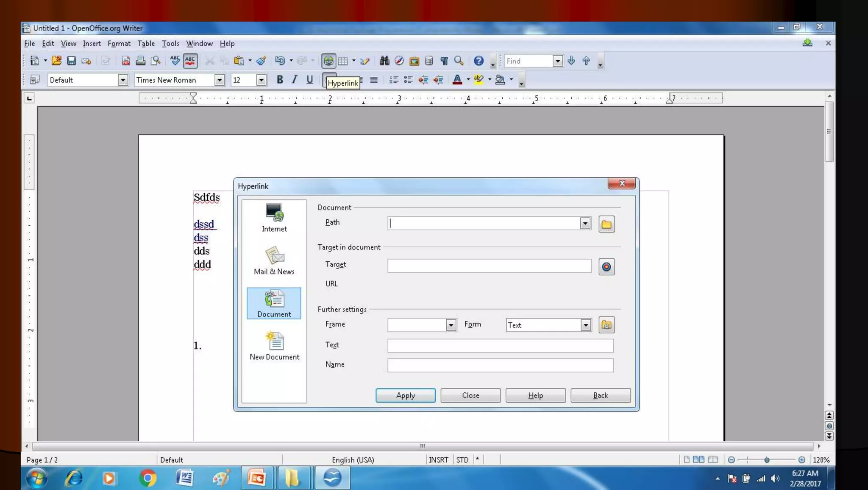The width and height of the screenshot is (868, 490).
Task: Open the Format menu
Action: coord(119,44)
